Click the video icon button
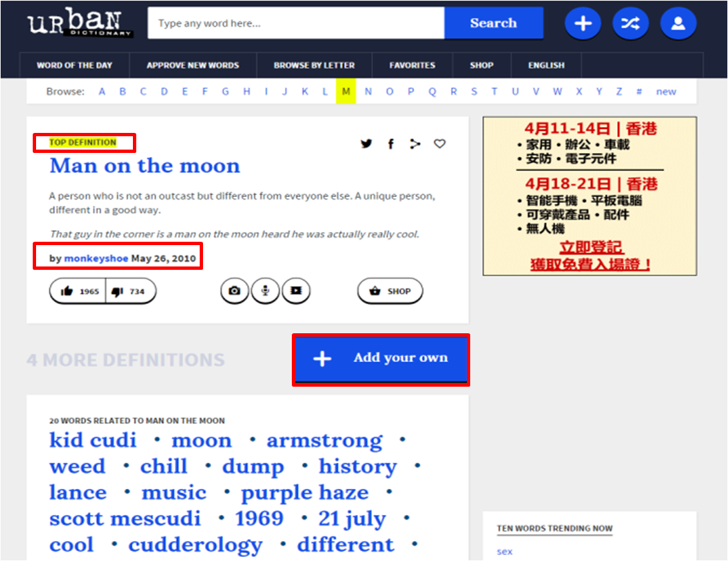This screenshot has width=728, height=561. click(296, 291)
